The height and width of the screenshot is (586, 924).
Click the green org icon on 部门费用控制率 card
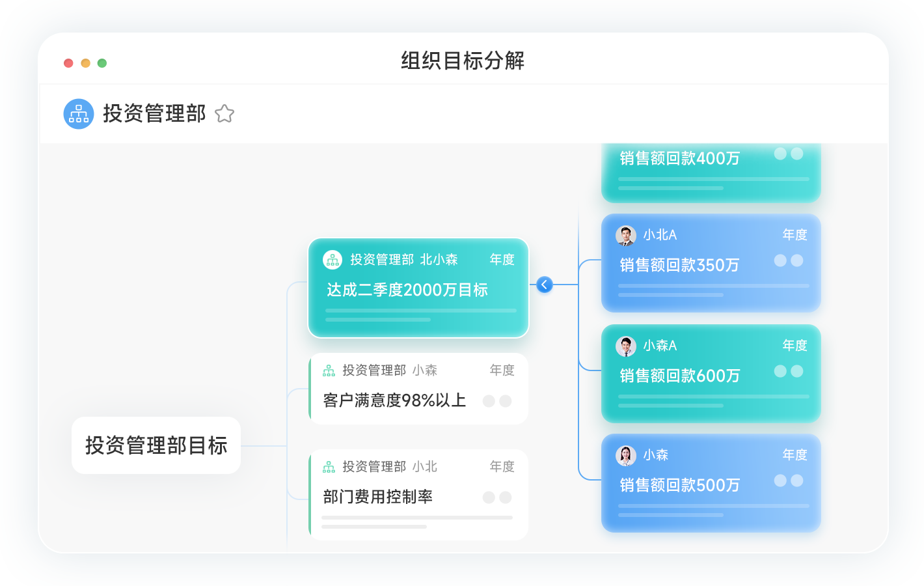[329, 467]
